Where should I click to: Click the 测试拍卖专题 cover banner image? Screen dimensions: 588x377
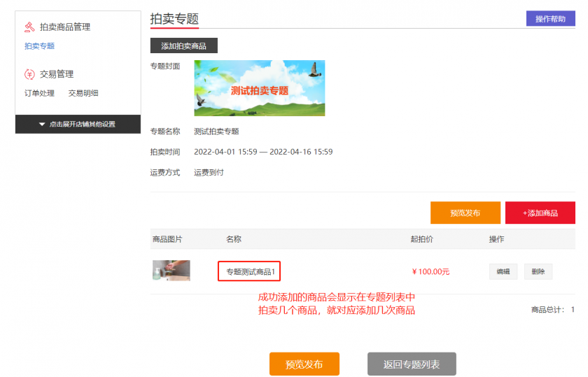click(x=259, y=88)
